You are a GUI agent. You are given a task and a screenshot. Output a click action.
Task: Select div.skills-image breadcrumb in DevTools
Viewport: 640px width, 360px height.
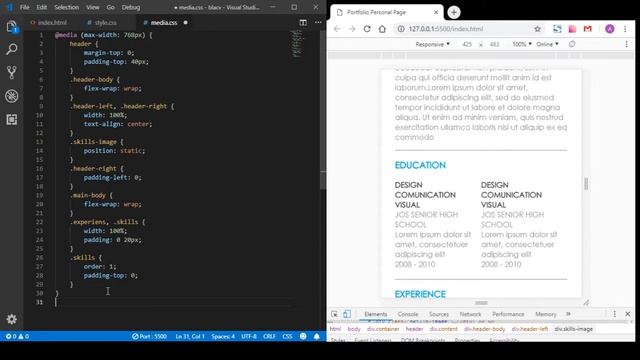[x=573, y=329]
